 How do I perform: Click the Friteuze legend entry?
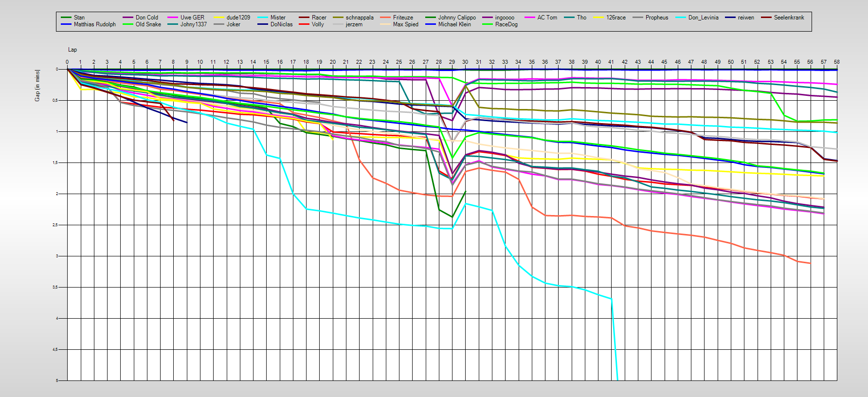tap(403, 18)
